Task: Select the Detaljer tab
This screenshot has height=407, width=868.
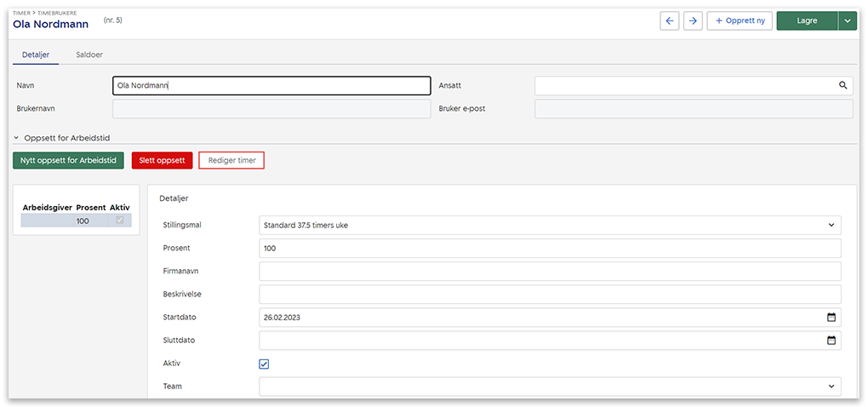Action: point(36,55)
